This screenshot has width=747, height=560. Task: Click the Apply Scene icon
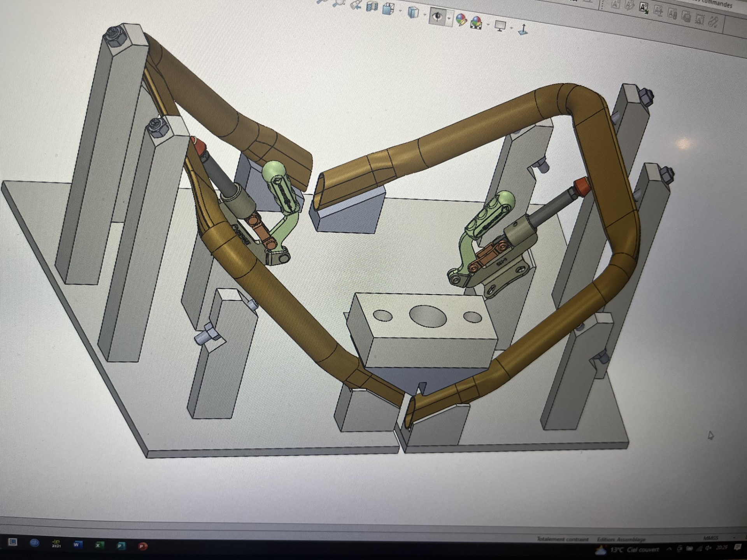(x=476, y=23)
